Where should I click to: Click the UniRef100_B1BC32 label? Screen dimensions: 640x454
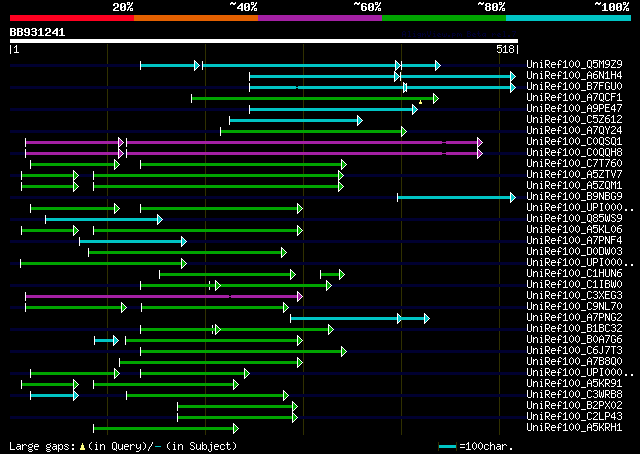pos(574,329)
